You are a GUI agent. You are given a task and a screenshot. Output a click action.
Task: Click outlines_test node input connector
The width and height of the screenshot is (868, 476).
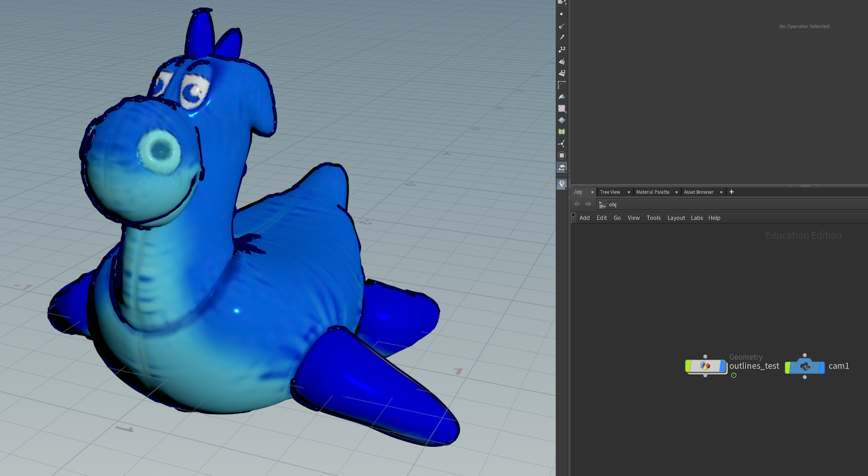pos(705,357)
